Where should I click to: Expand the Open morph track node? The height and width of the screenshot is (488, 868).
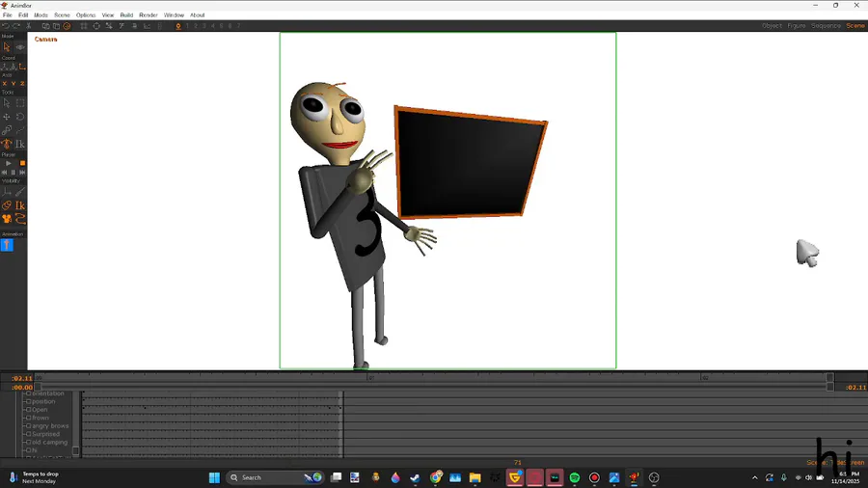28,410
